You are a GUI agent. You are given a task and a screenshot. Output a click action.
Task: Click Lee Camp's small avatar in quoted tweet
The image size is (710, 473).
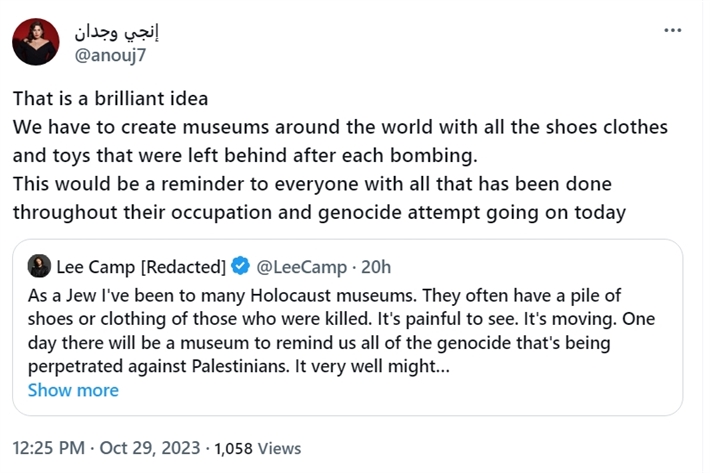coord(39,266)
